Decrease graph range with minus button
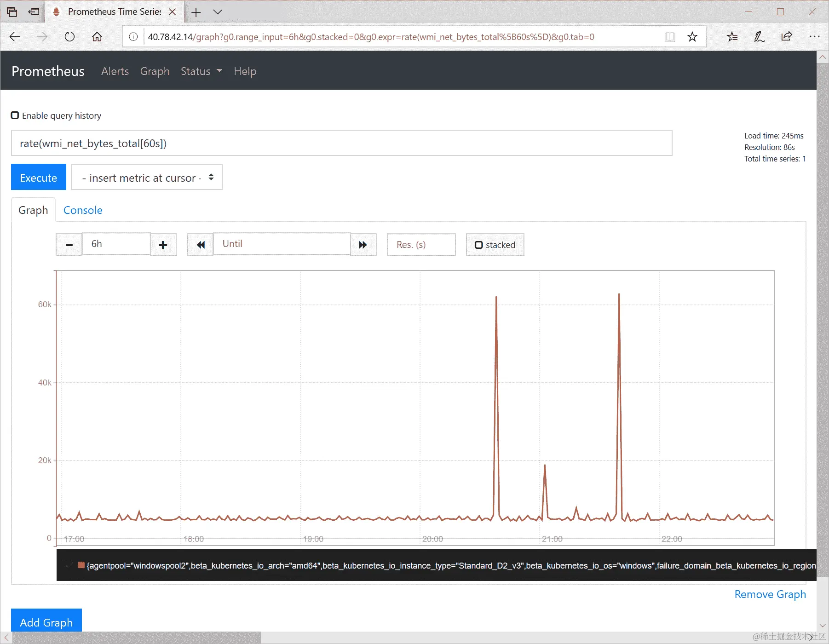Viewport: 829px width, 644px height. pos(69,245)
